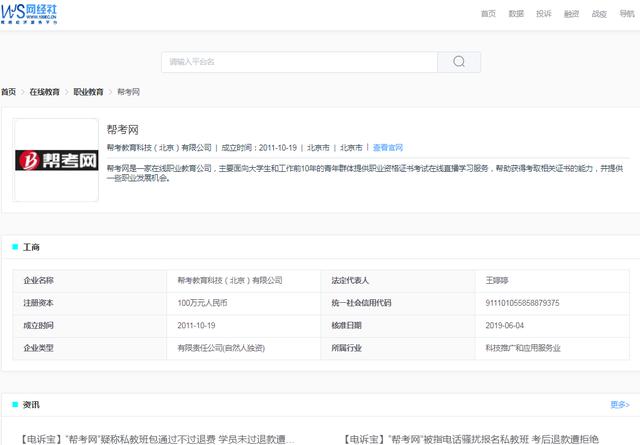Screen dimensions: 640x445
Task: Open 战投 from the top navigation
Action: [x=599, y=14]
